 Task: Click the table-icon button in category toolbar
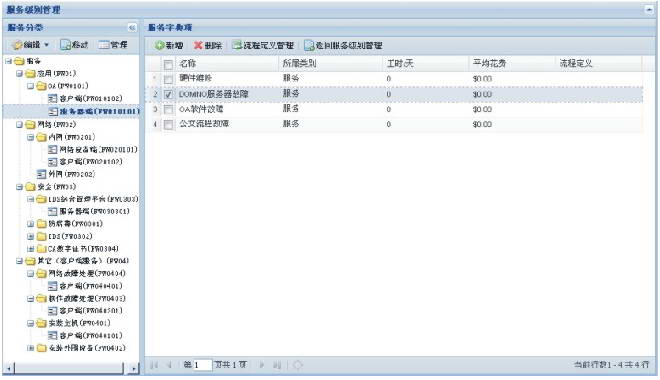[x=113, y=45]
